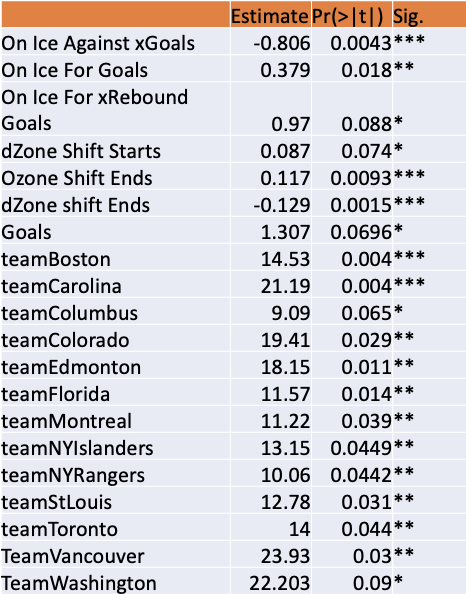Image resolution: width=466 pixels, height=594 pixels.
Task: Select the Estimate column header
Action: coord(270,16)
